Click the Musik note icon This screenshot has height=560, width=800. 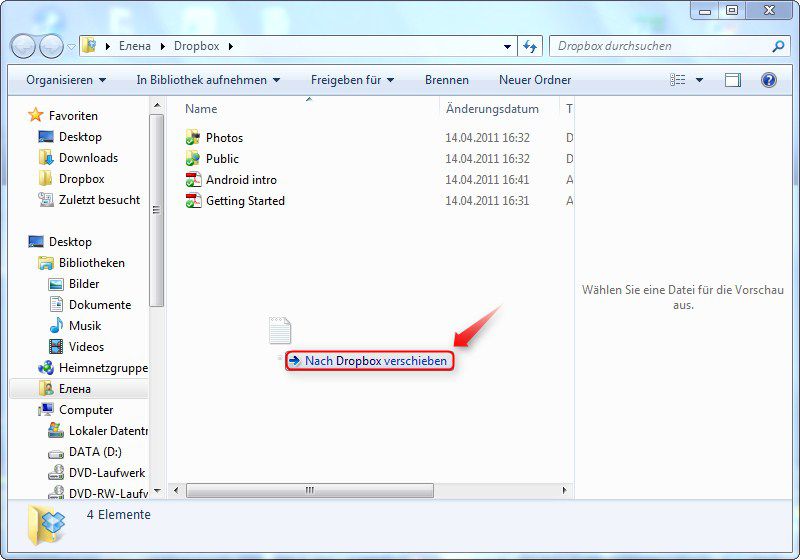click(x=56, y=325)
